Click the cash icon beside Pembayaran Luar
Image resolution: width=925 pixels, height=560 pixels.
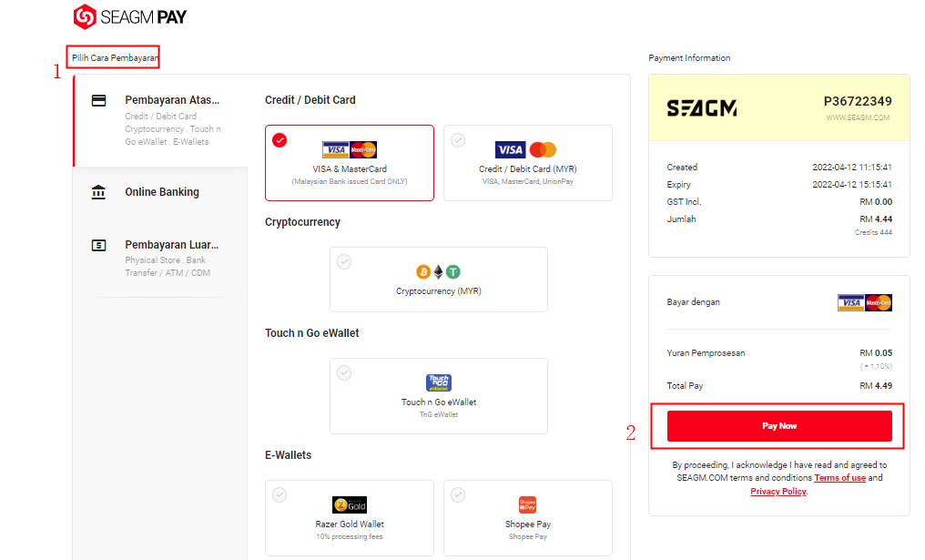(98, 245)
